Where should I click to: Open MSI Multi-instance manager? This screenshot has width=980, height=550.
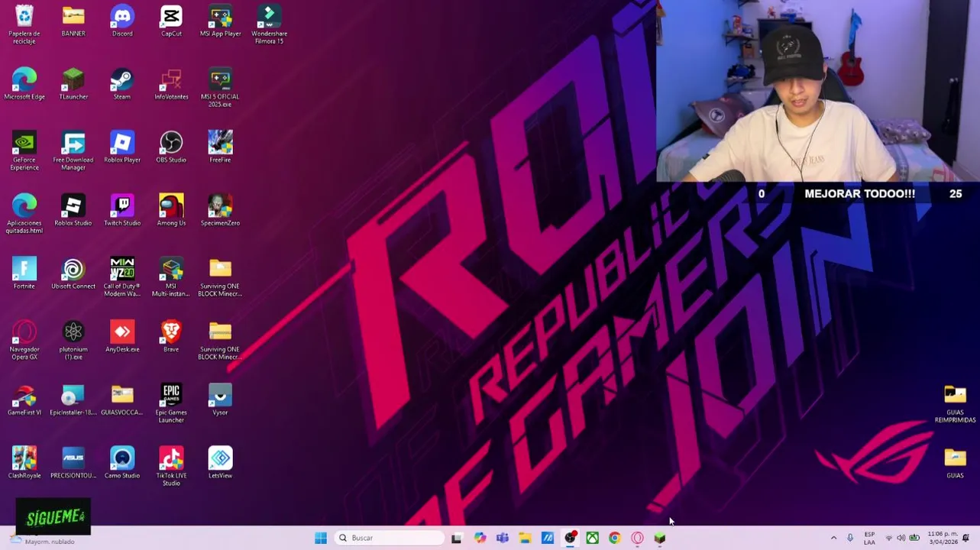pos(171,277)
